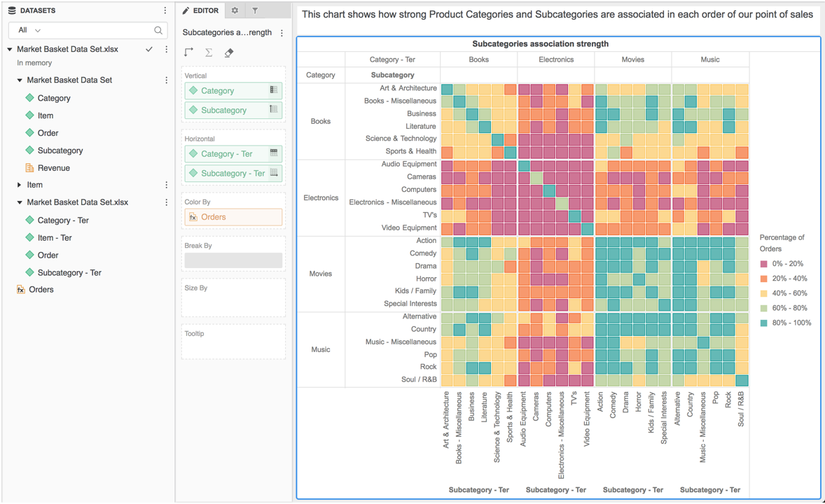This screenshot has width=825, height=504.
Task: Open the filter funnel tab
Action: click(255, 10)
